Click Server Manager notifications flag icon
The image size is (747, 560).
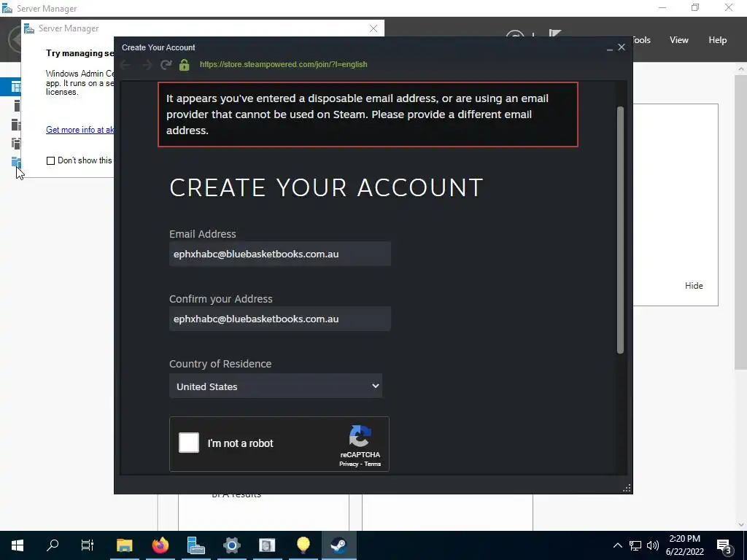point(554,34)
